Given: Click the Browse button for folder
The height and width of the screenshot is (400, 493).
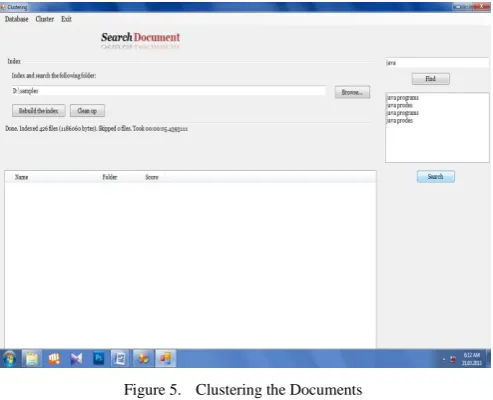Looking at the screenshot, I should click(352, 92).
